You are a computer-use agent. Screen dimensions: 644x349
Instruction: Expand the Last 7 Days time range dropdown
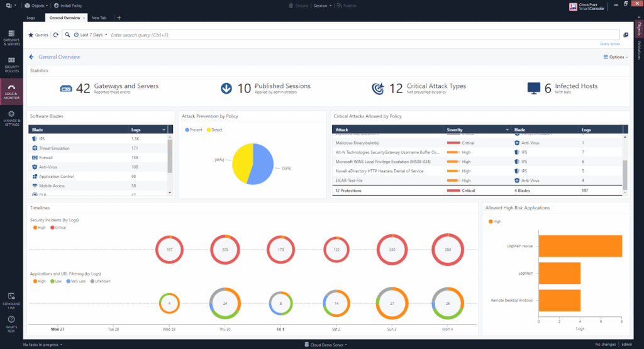(x=91, y=35)
